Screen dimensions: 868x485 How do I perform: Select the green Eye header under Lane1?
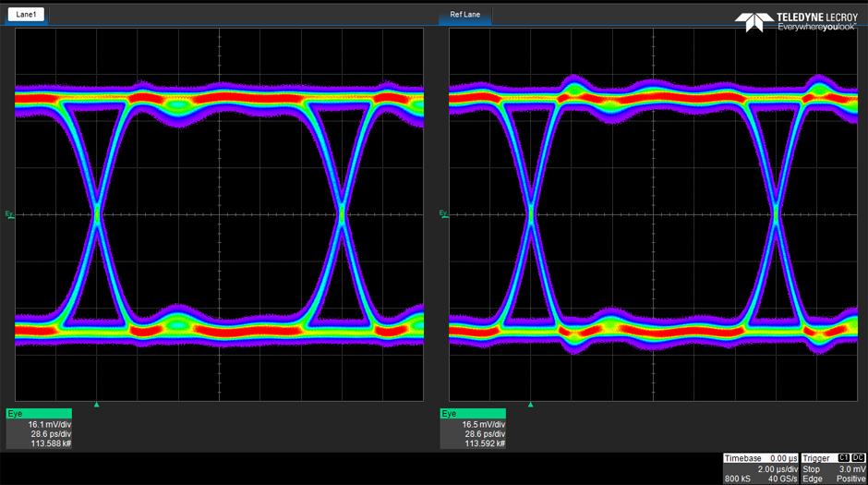click(39, 414)
